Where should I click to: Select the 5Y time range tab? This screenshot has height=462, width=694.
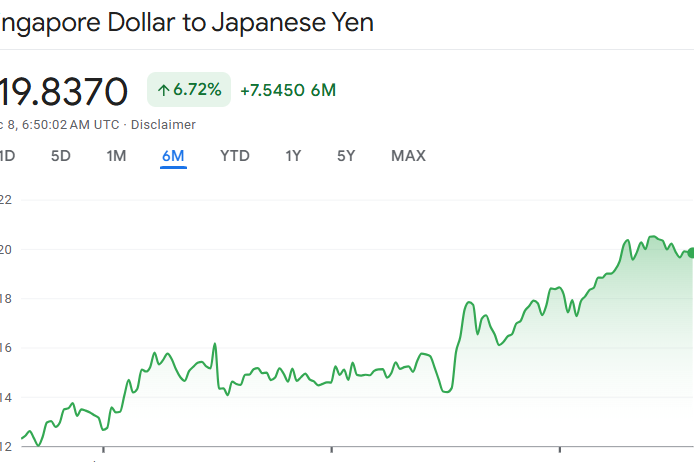[346, 156]
